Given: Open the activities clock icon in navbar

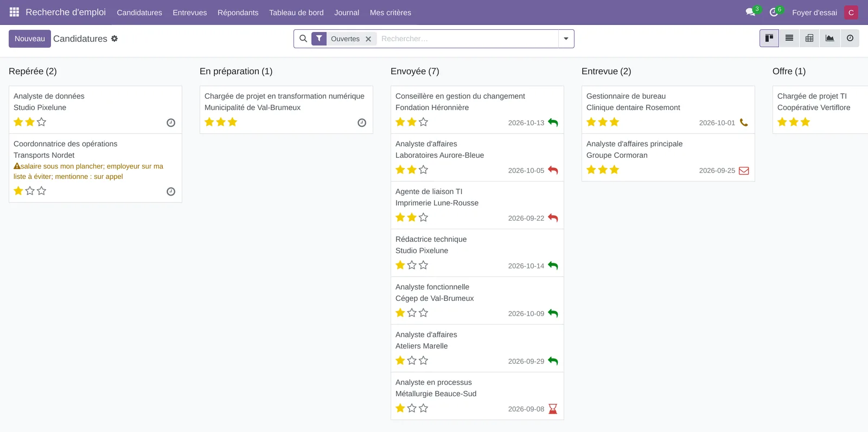Looking at the screenshot, I should point(774,12).
